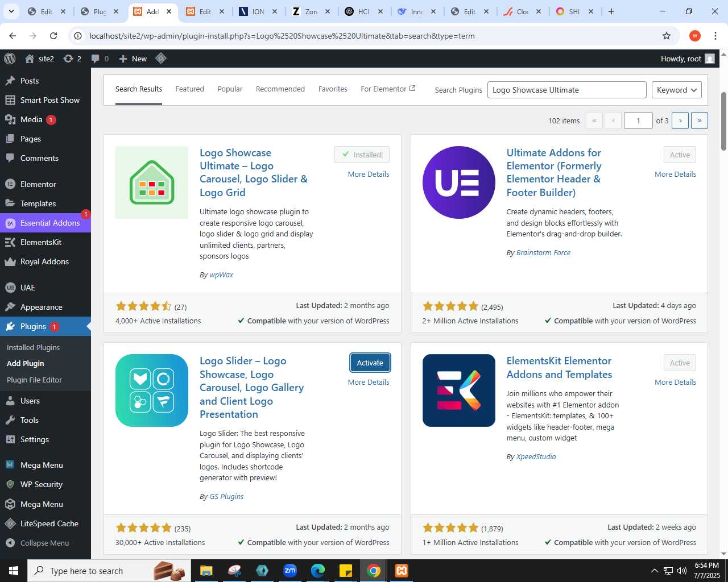Screen dimensions: 728x582
Task: Switch to the Popular plugins tab
Action: (x=230, y=89)
